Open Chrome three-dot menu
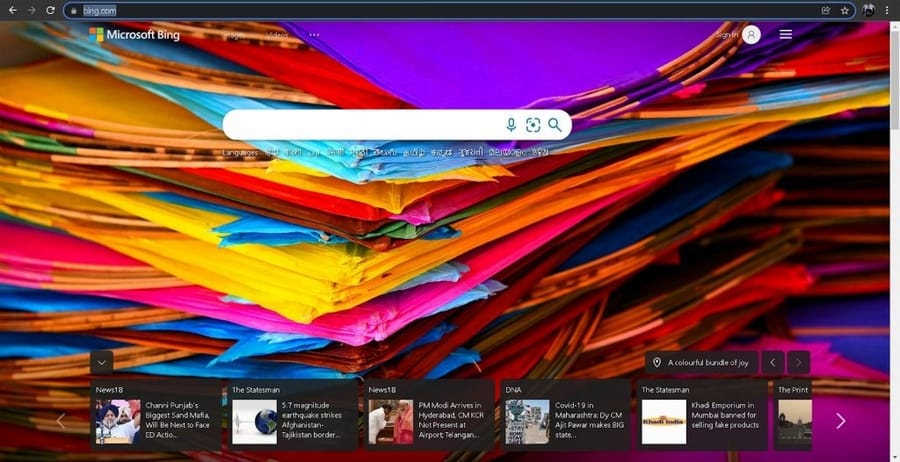Viewport: 900px width, 462px height. coord(887,10)
